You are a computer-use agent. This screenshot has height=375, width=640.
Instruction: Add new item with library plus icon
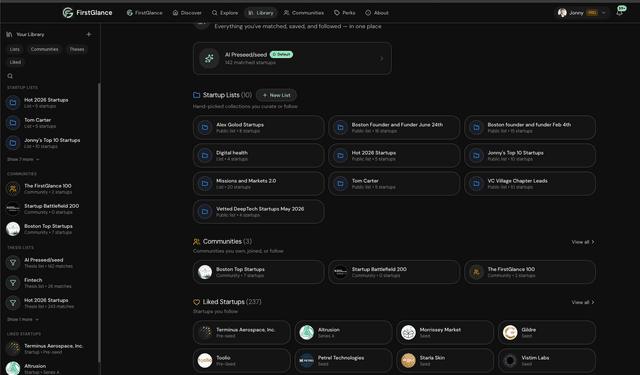coord(89,34)
